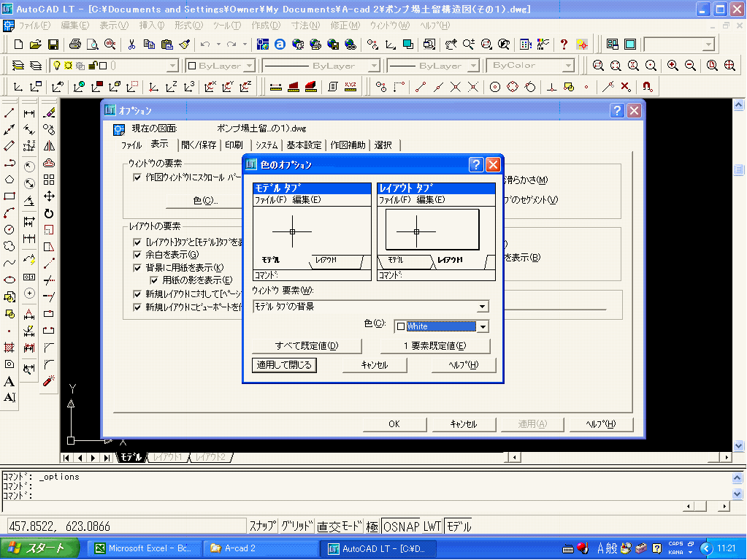This screenshot has height=560, width=747.
Task: Click 適用して閉じる button
Action: [x=284, y=365]
